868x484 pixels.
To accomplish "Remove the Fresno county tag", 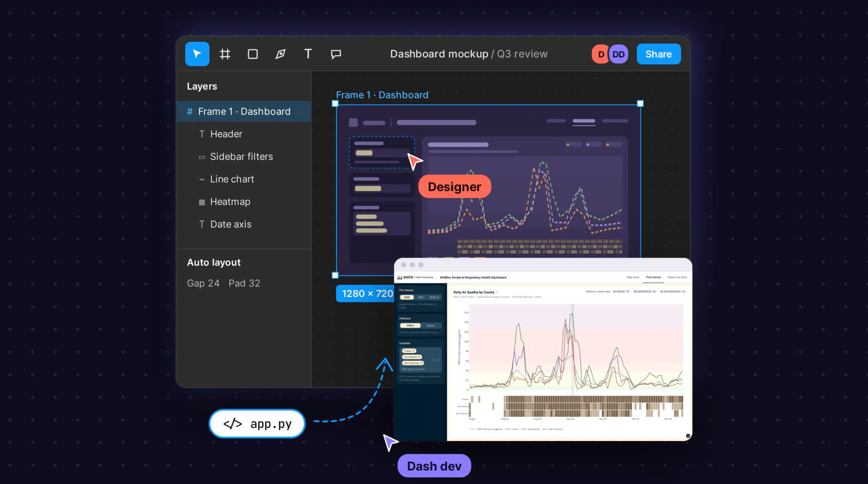I will click(414, 351).
